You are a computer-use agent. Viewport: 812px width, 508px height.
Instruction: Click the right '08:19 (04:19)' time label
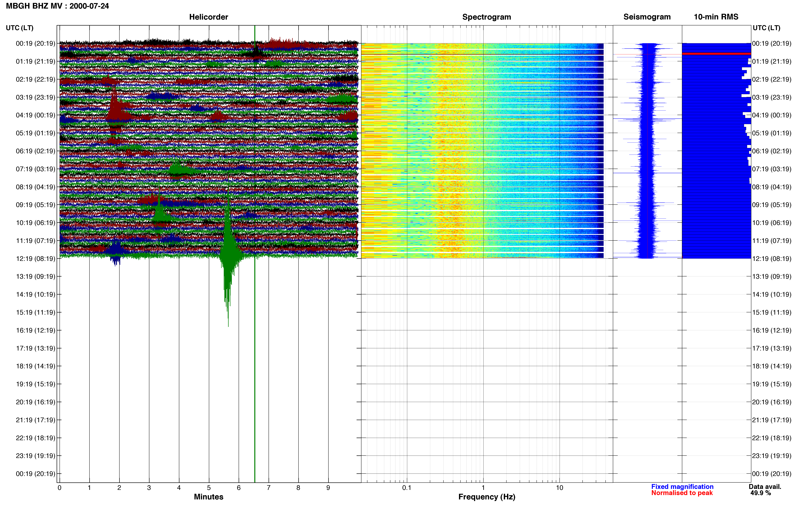pyautogui.click(x=772, y=187)
